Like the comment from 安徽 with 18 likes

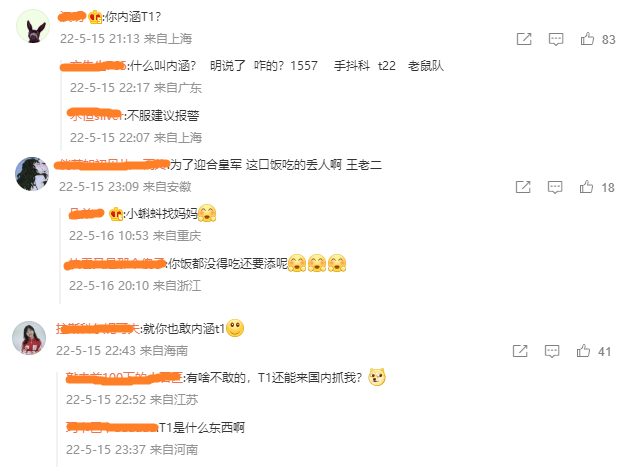coord(586,187)
